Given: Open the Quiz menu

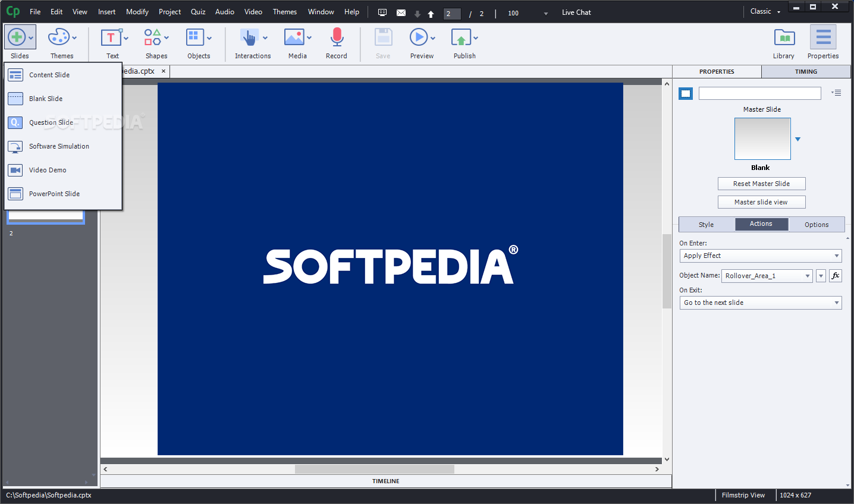Looking at the screenshot, I should click(198, 12).
